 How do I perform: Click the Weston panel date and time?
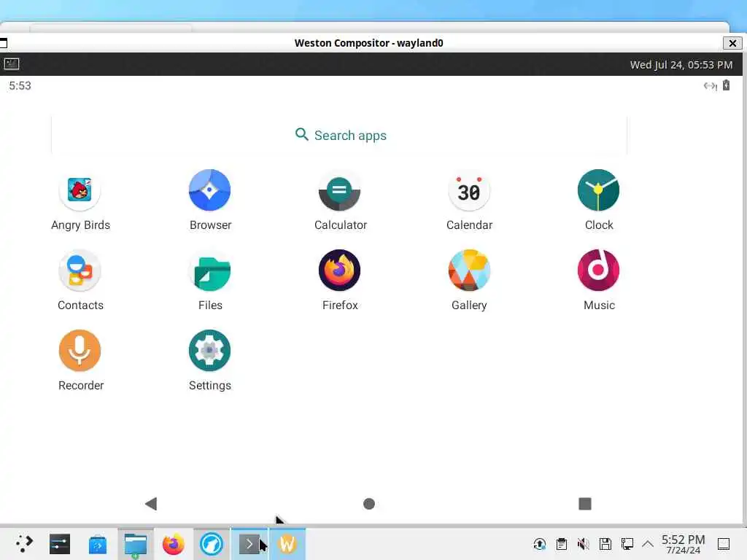click(x=681, y=65)
